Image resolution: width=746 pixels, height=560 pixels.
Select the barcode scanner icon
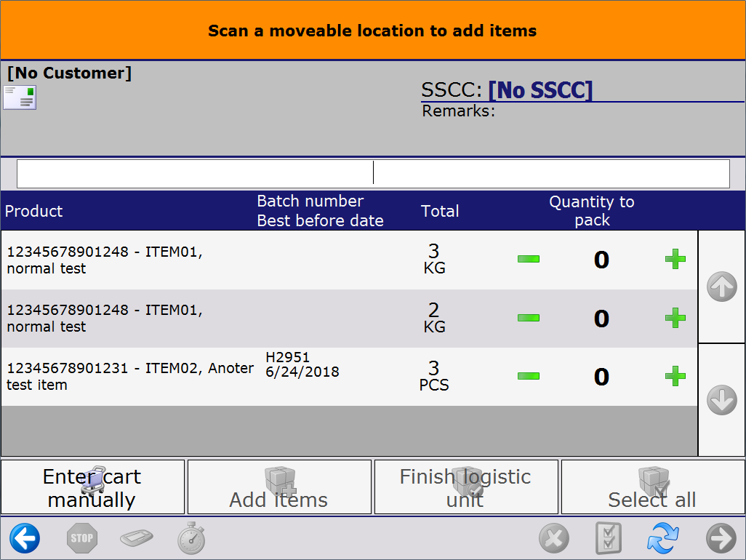[x=136, y=538]
